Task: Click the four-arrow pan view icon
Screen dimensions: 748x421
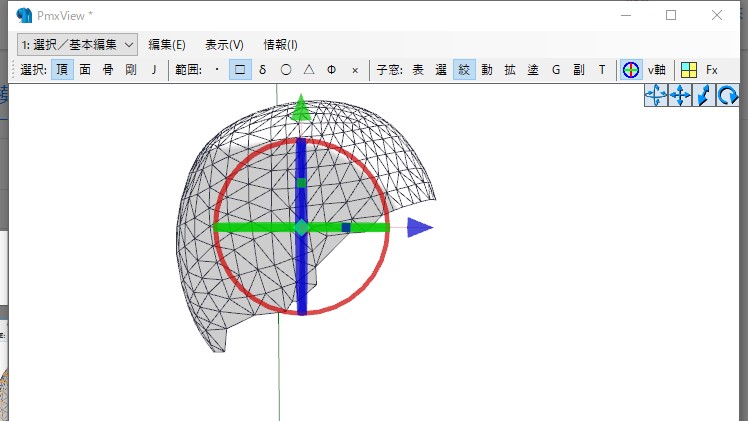Action: [680, 96]
